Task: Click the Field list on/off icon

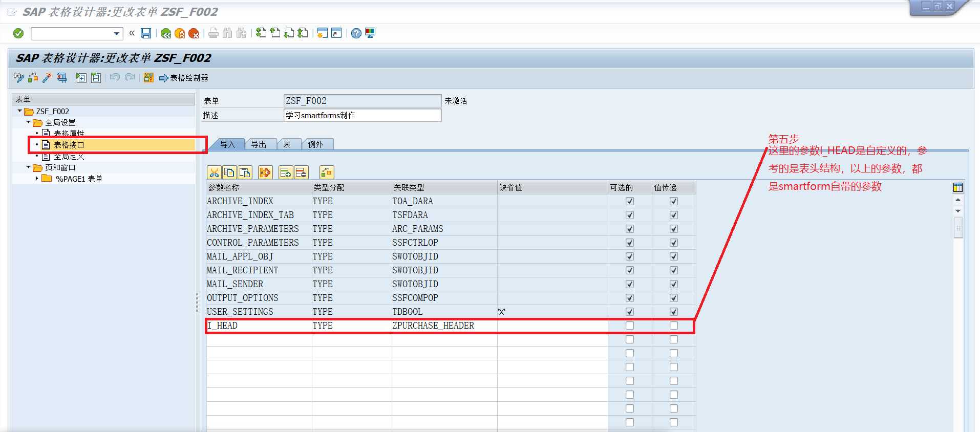Action: (148, 78)
